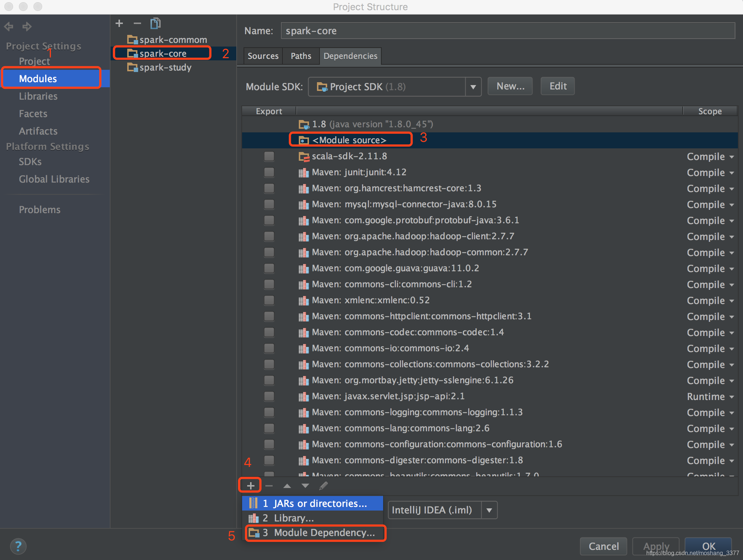Click the 1.8 JDK folder icon
743x560 pixels.
(x=304, y=125)
